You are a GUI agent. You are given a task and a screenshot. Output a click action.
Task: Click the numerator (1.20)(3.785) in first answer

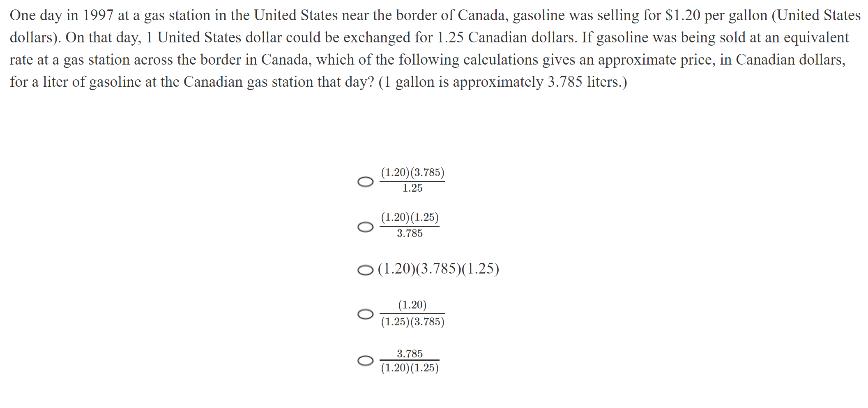tap(412, 172)
